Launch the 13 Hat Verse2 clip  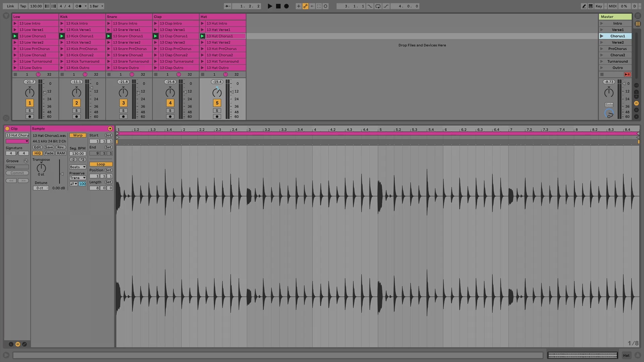(x=202, y=43)
